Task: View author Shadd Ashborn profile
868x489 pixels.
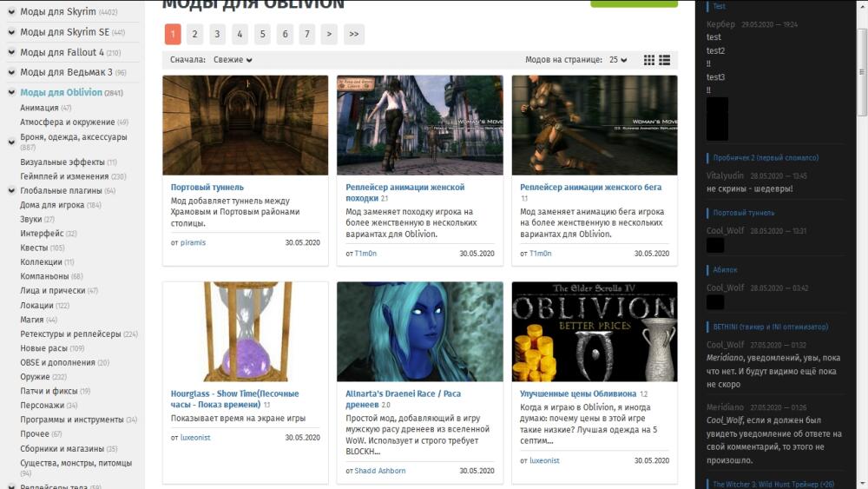Action: 380,471
